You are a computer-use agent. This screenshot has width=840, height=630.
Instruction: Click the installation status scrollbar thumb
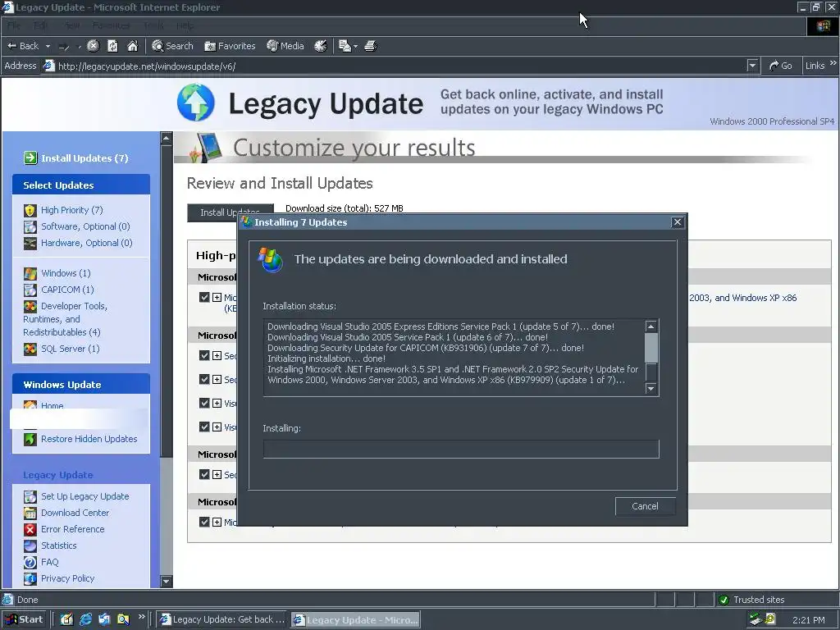[651, 348]
